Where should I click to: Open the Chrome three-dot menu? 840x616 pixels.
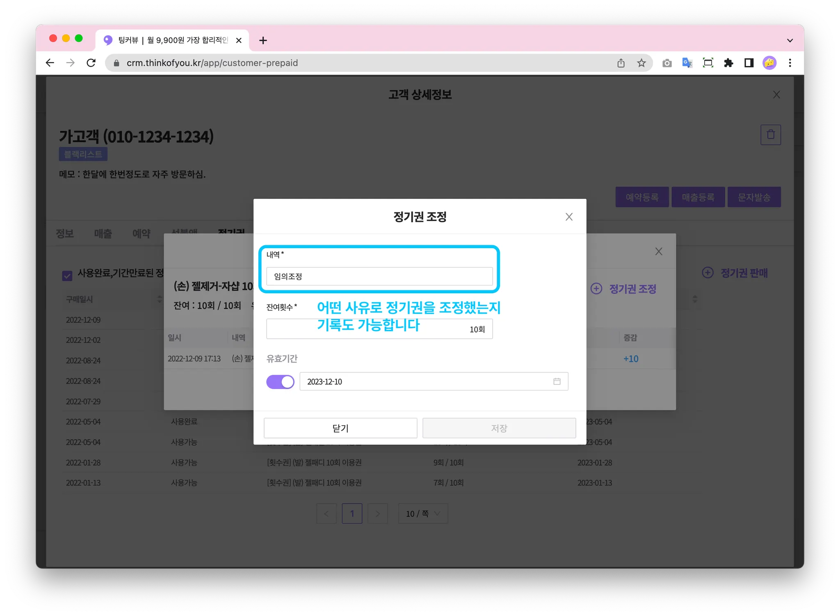point(790,63)
